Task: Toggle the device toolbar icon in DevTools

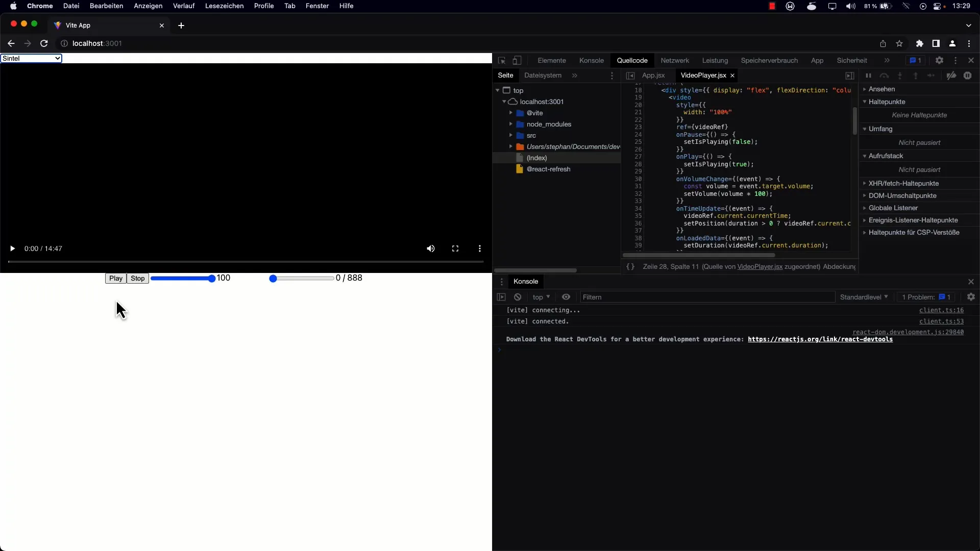Action: coord(517,61)
